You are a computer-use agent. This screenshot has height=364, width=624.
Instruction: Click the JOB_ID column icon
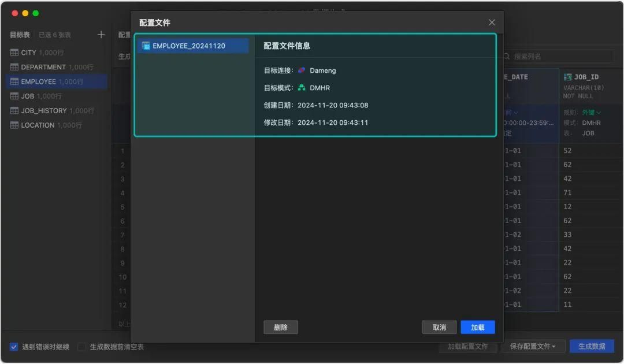pos(567,77)
